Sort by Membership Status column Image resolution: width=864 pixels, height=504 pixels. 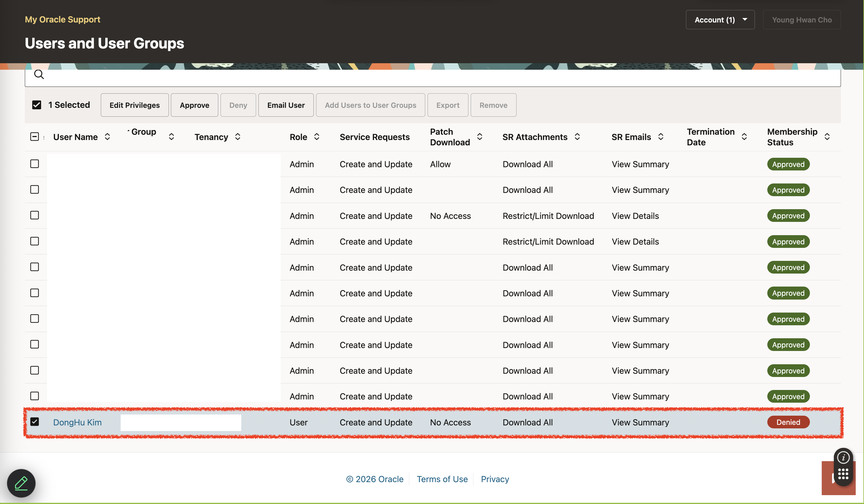827,137
